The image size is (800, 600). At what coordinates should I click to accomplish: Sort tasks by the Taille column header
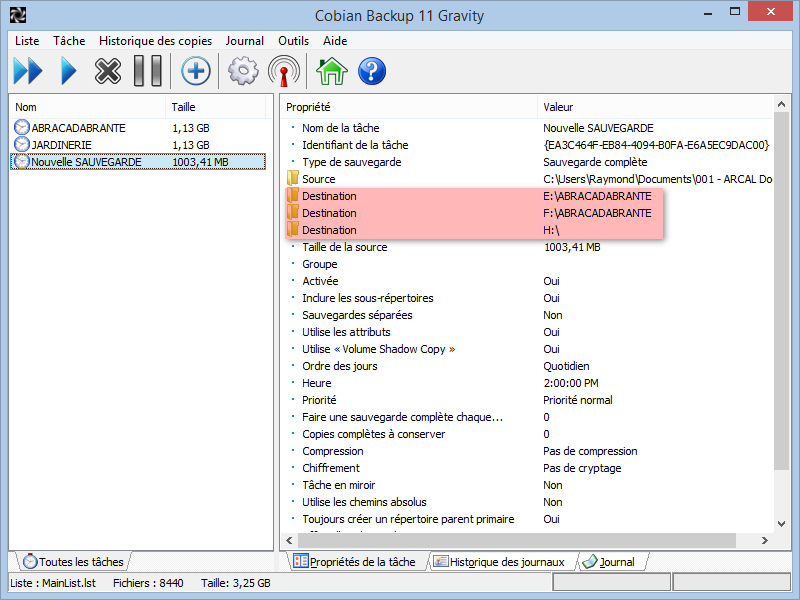(215, 107)
